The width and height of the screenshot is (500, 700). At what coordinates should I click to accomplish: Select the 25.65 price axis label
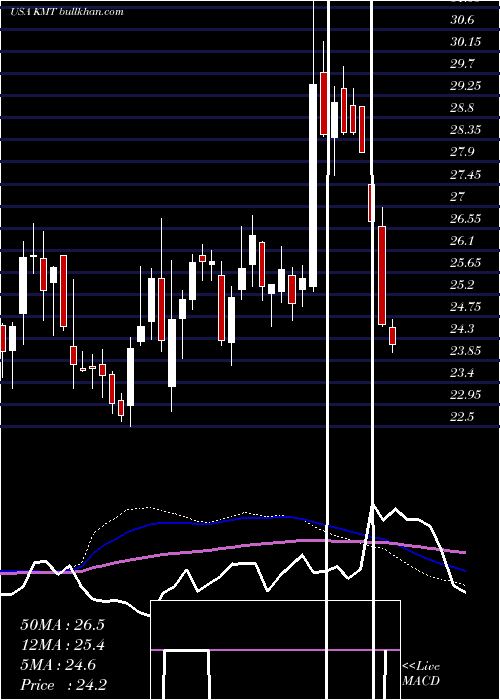pyautogui.click(x=466, y=262)
